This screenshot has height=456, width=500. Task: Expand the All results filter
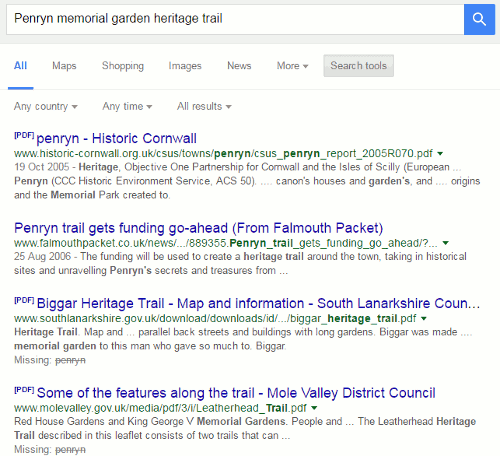[x=204, y=106]
